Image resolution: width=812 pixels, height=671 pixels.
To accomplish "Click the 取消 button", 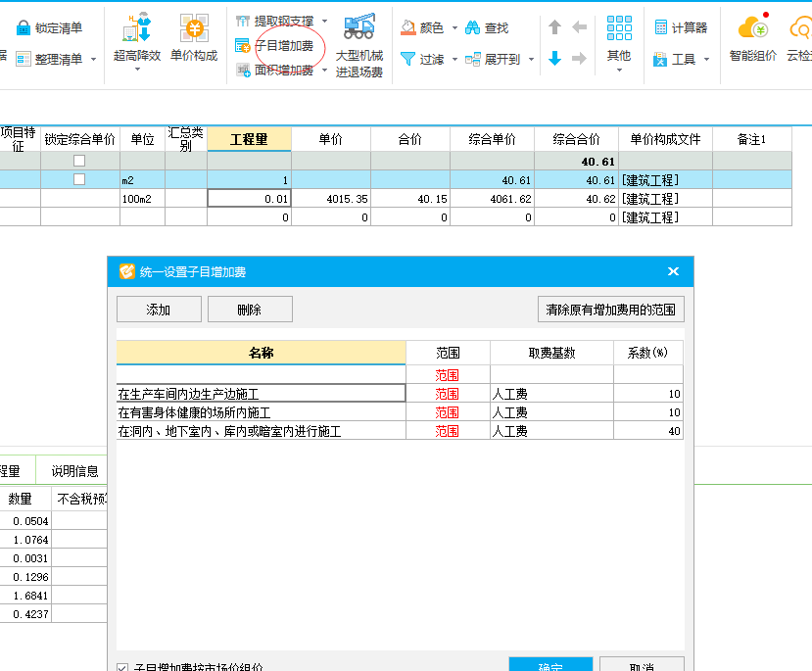I will coord(643,664).
